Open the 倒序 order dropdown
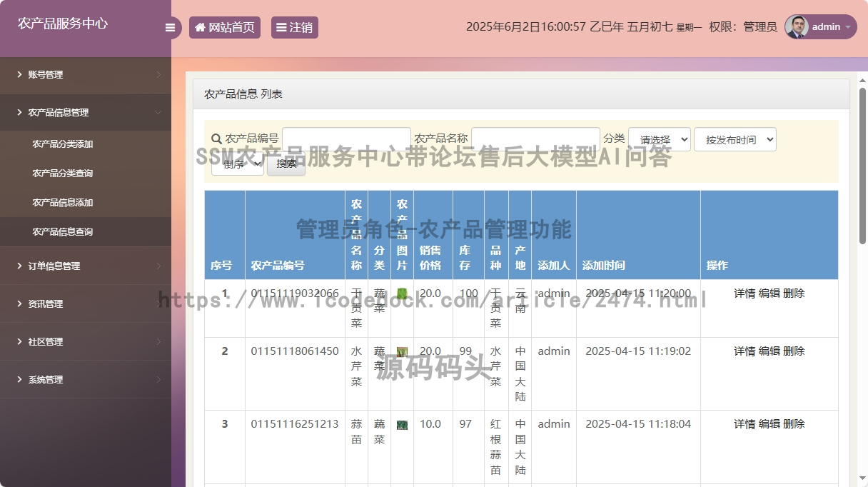 click(237, 164)
